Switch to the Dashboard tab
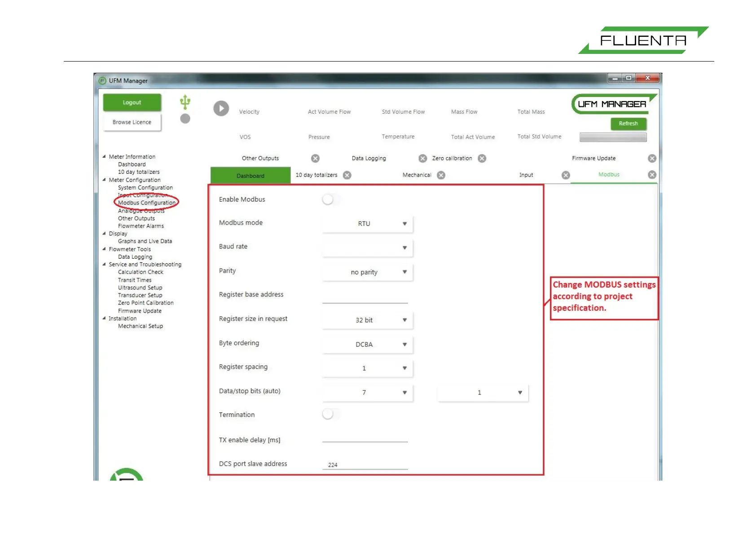 pyautogui.click(x=251, y=176)
